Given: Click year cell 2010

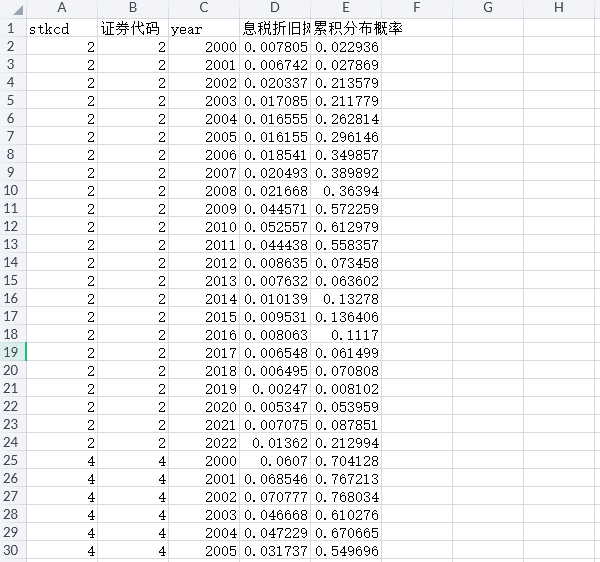Looking at the screenshot, I should [x=204, y=227].
